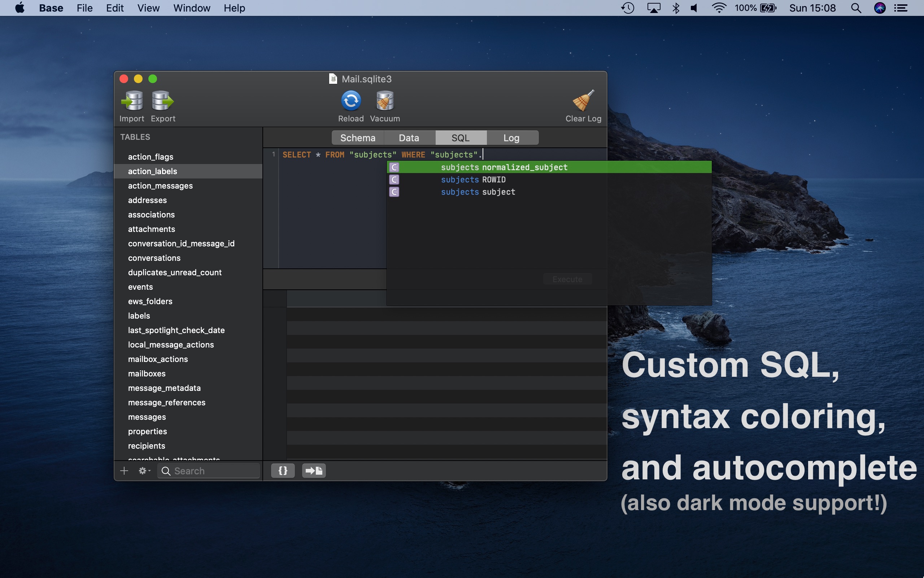The height and width of the screenshot is (578, 924).
Task: Select the action_messages table
Action: [x=188, y=186]
